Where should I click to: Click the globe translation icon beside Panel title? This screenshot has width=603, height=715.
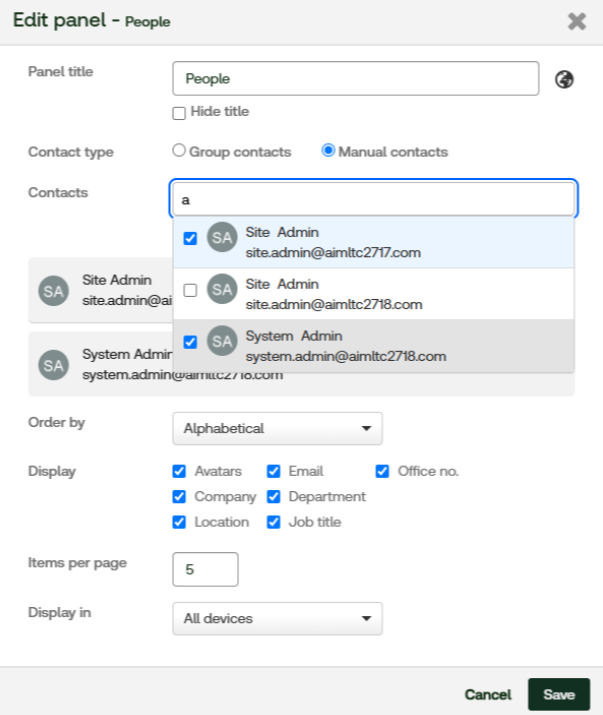(x=564, y=80)
